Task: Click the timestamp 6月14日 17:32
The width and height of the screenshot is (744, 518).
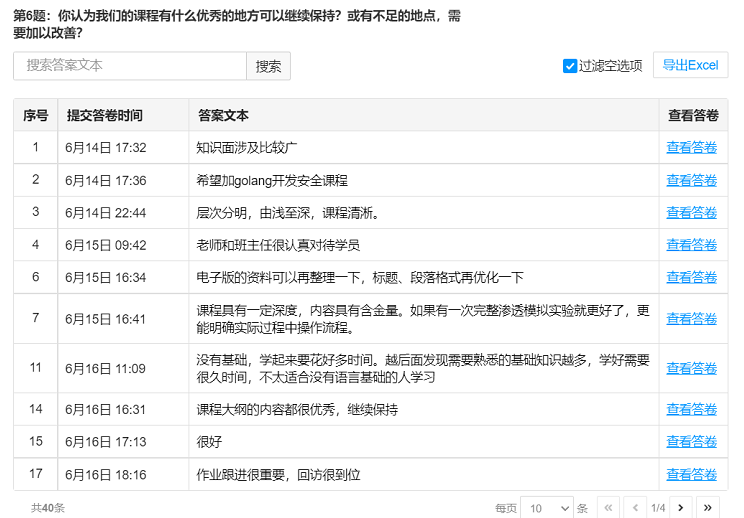Action: (105, 148)
